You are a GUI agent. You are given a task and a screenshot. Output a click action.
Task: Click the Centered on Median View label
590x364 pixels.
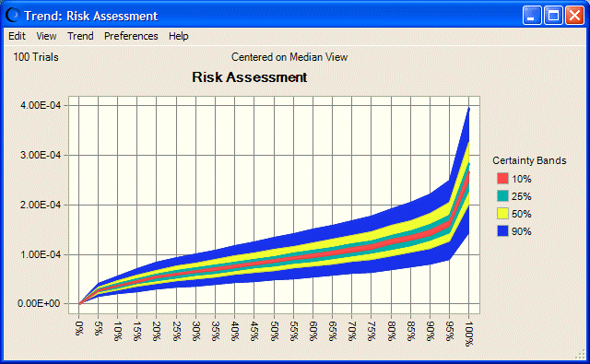(289, 57)
